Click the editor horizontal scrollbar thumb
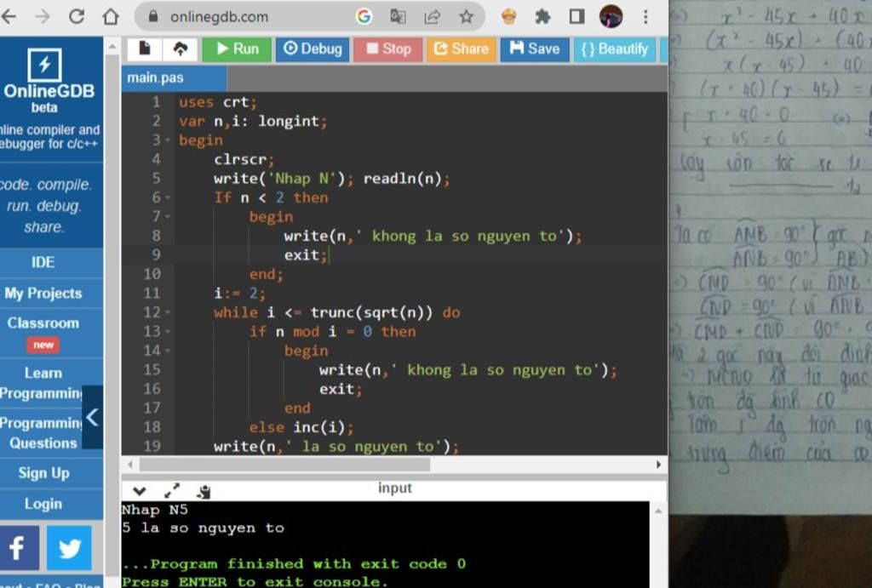872x588 pixels. (284, 464)
